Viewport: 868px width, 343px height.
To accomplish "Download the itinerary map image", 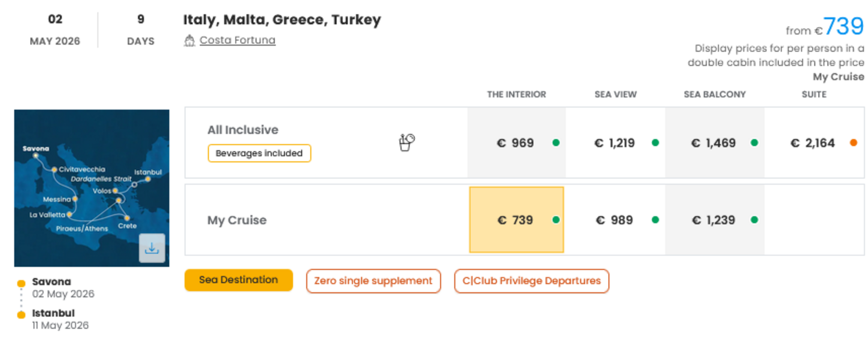I will pos(152,248).
